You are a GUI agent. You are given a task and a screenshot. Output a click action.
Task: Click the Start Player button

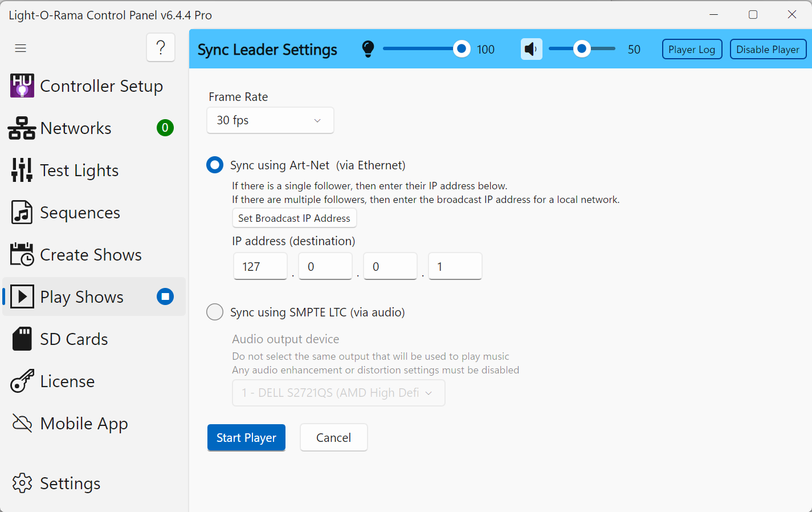246,438
